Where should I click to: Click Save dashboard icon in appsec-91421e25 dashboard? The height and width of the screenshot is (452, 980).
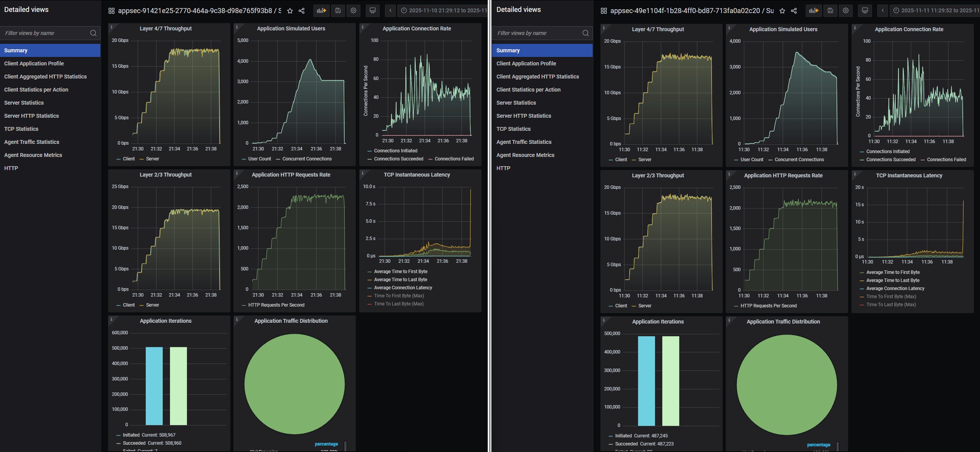338,11
